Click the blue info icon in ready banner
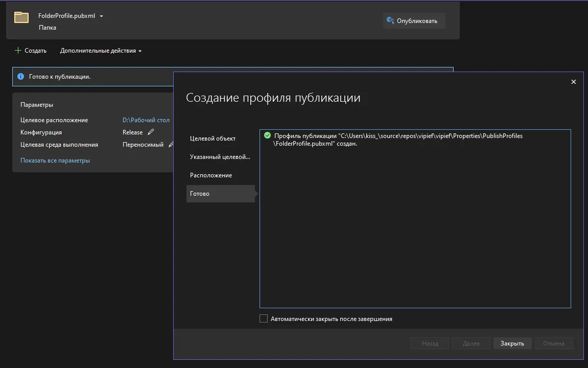588x368 pixels. coord(20,77)
